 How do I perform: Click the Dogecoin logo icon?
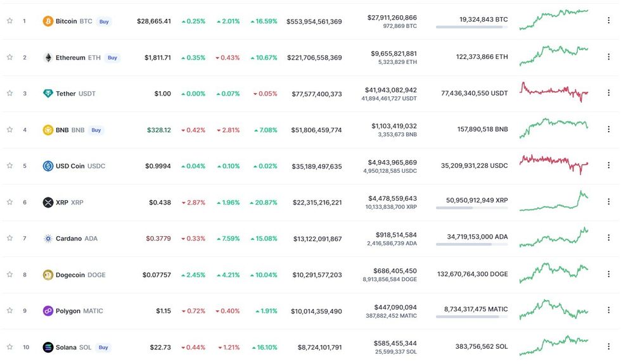point(48,275)
